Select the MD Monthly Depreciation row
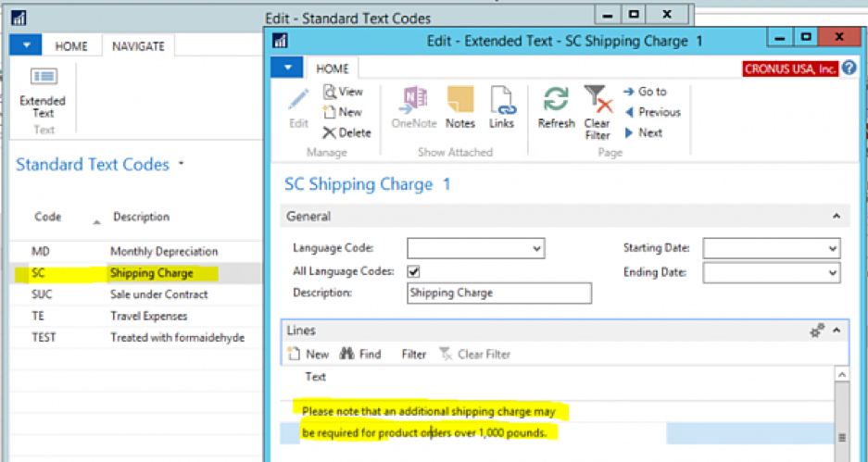868x462 pixels. [135, 252]
